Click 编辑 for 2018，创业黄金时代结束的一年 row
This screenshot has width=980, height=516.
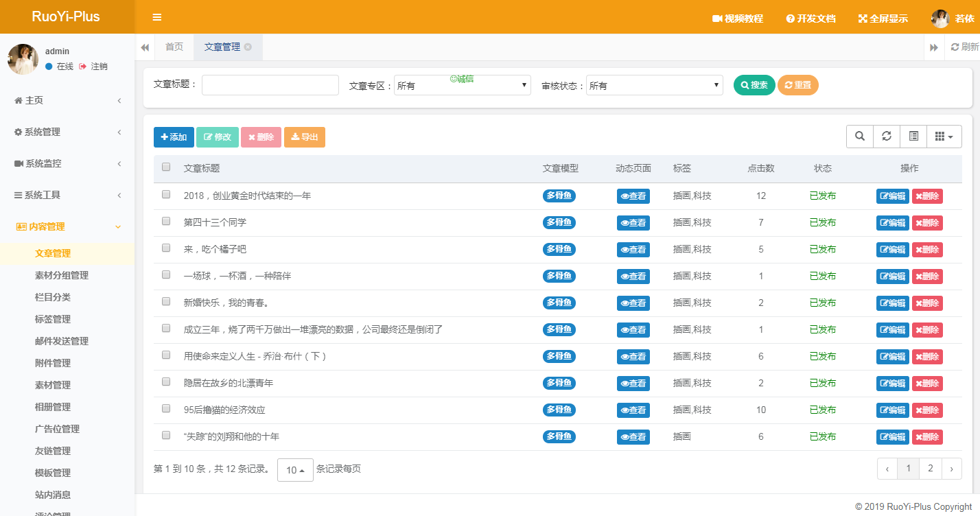(892, 196)
